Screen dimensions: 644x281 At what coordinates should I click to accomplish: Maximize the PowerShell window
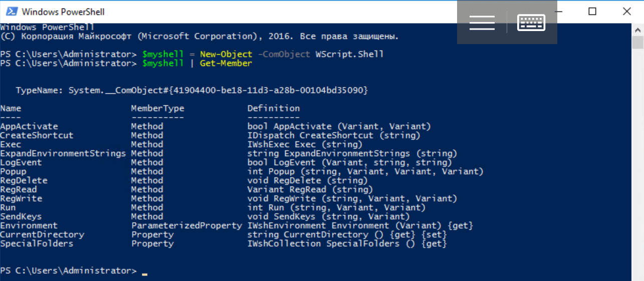(592, 11)
